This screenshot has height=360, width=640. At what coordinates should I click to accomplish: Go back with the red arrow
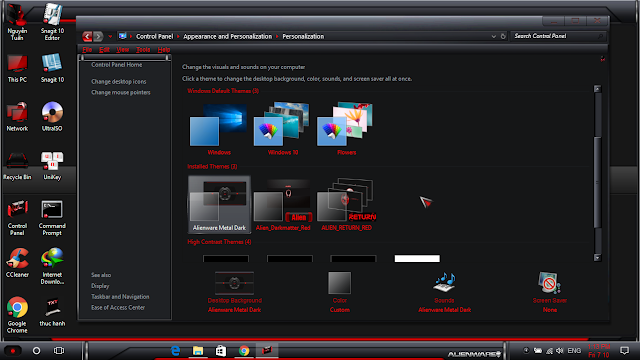tap(87, 36)
